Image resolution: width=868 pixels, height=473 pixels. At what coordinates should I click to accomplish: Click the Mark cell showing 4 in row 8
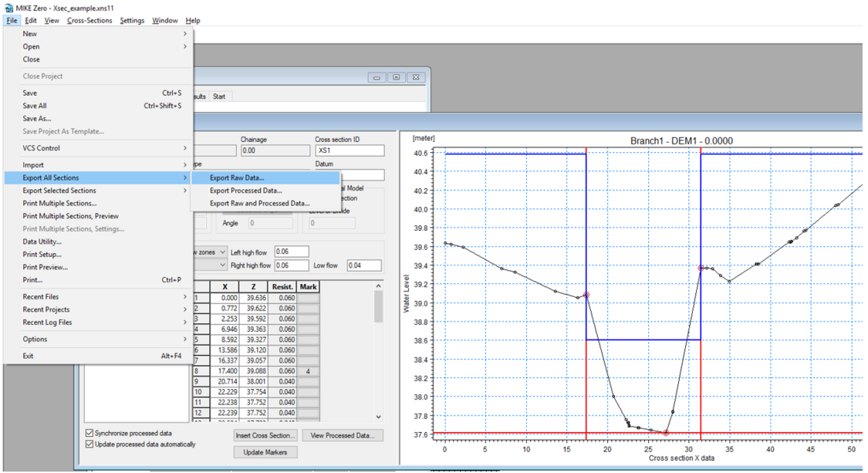[308, 371]
